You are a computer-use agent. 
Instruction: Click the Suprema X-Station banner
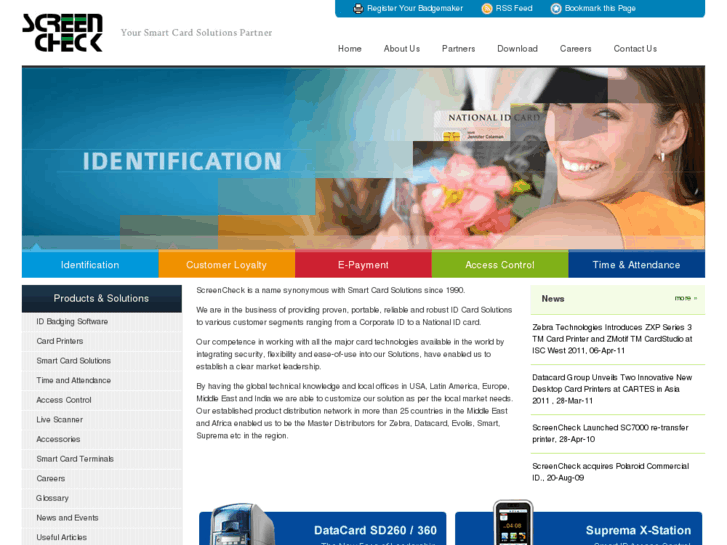click(579, 528)
